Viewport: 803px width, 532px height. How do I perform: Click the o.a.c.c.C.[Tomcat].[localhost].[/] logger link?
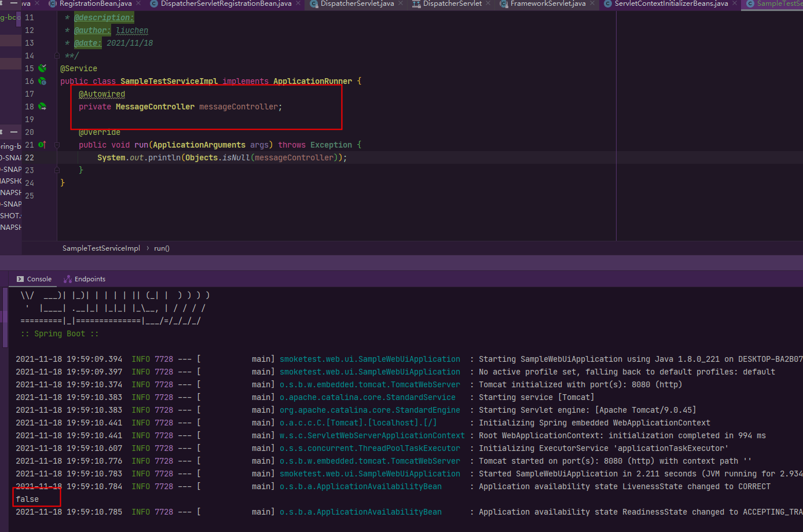(x=358, y=423)
